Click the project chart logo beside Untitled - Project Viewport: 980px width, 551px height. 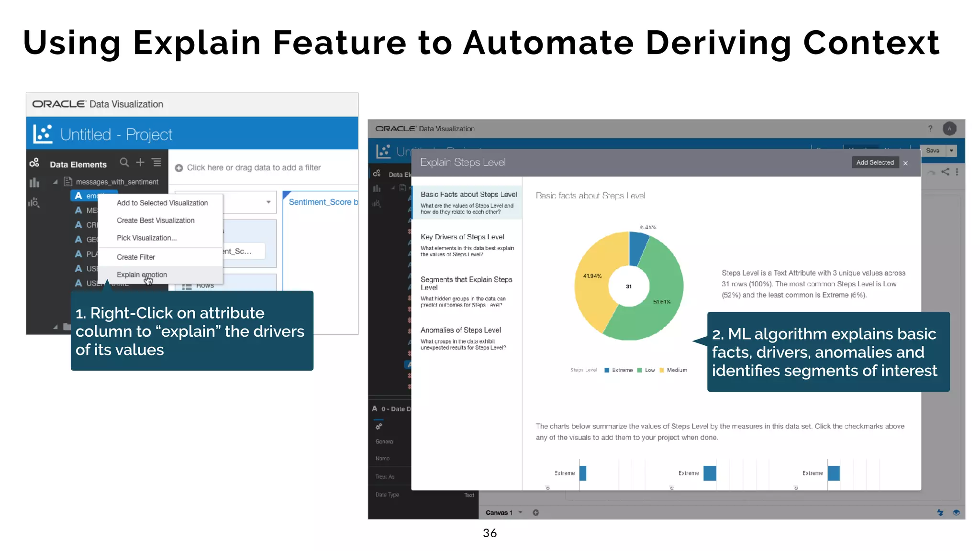[x=43, y=134]
